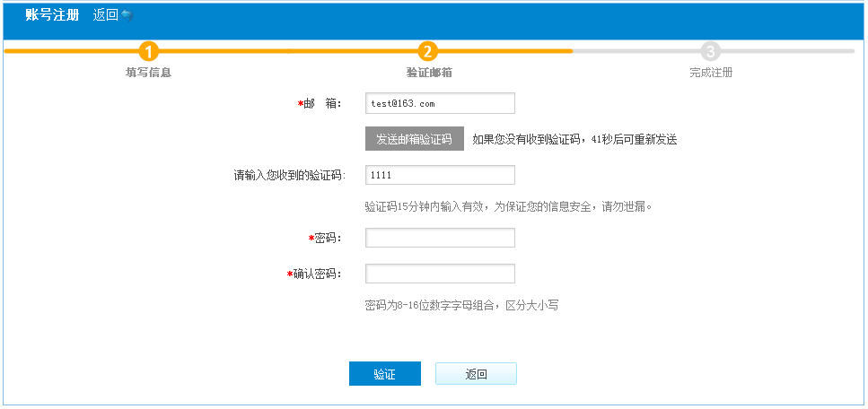The width and height of the screenshot is (868, 409).
Task: Click the step 2 circle icon
Action: tap(428, 51)
